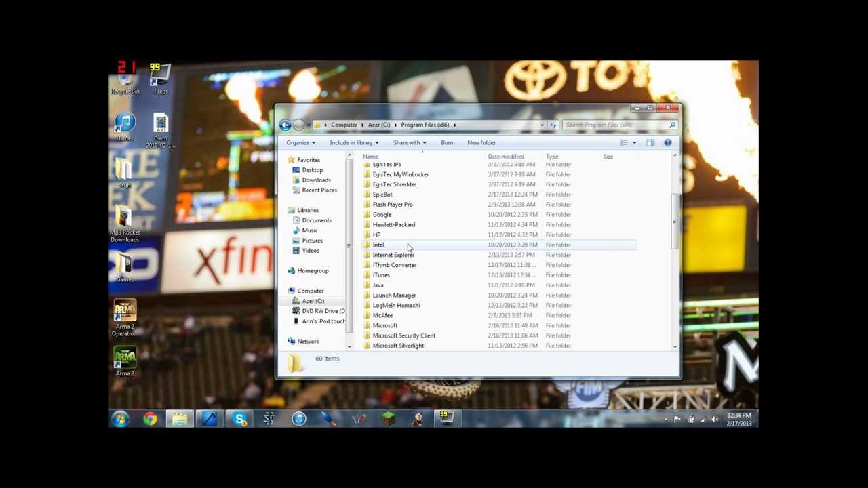Open the Organize menu
The height and width of the screenshot is (488, 868).
(x=300, y=142)
